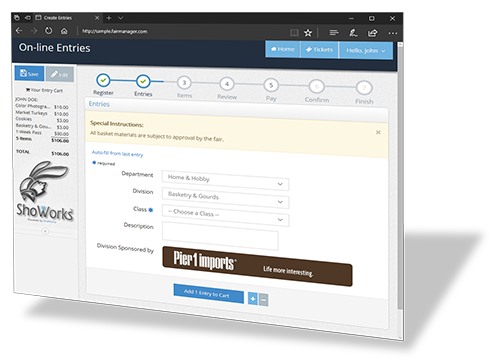
Task: Increase entry count with plus button
Action: (x=253, y=299)
